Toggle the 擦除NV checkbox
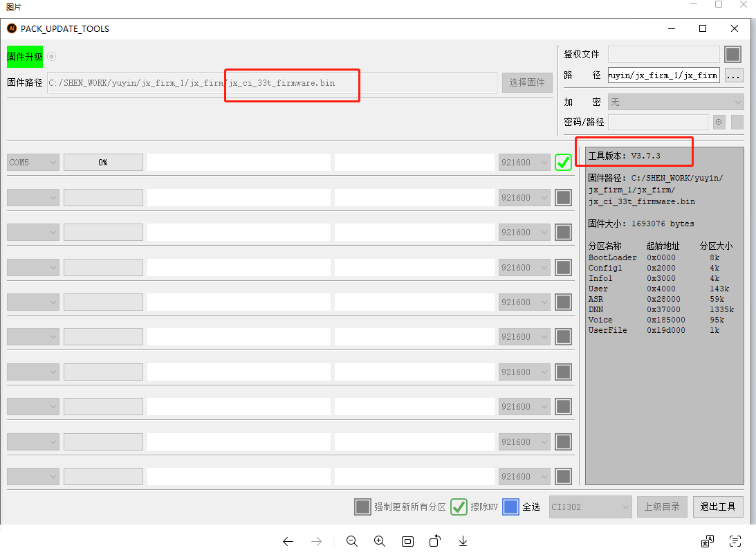 point(459,507)
